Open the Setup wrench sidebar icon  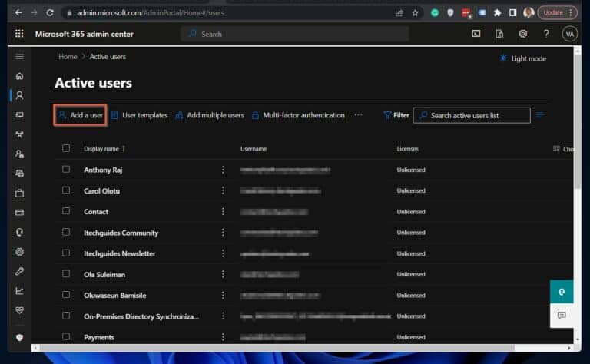19,272
